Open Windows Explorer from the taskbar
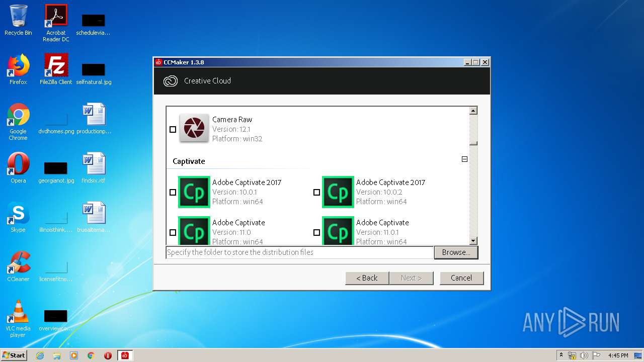The width and height of the screenshot is (644, 362). [57, 355]
